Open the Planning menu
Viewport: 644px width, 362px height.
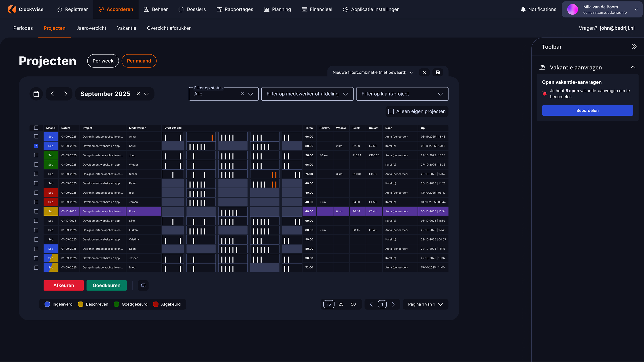point(277,9)
